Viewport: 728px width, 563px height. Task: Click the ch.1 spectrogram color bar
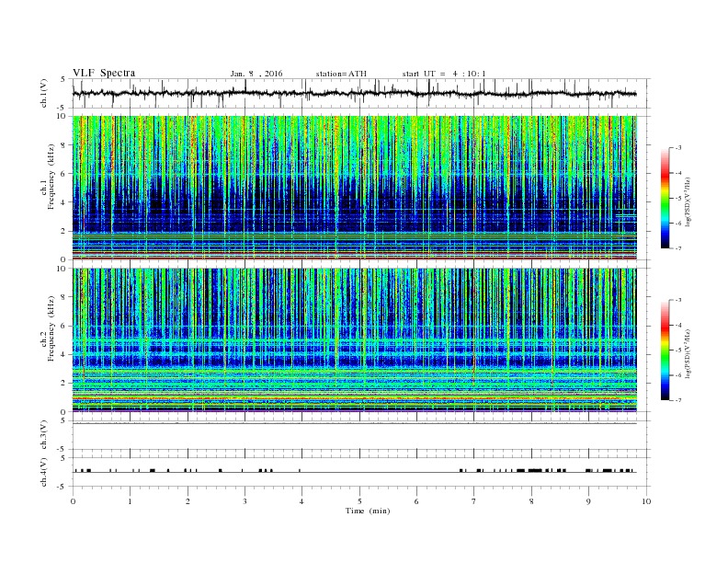[665, 199]
